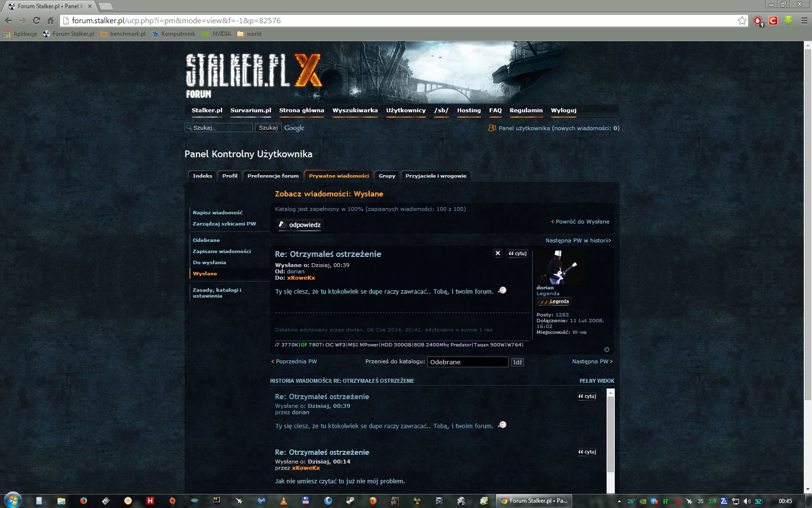
Task: Click the message history scrollbar thumb
Action: click(x=610, y=434)
